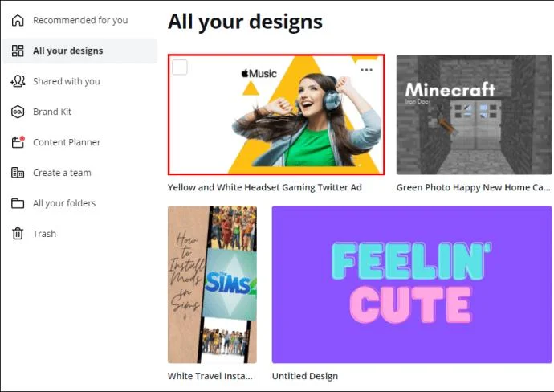
Task: Select All your designs in sidebar
Action: 80,51
